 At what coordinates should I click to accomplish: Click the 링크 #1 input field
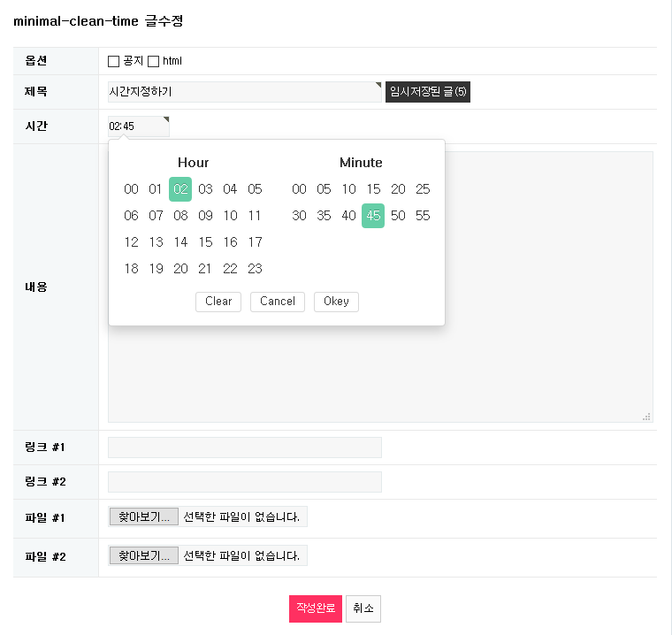[x=244, y=448]
